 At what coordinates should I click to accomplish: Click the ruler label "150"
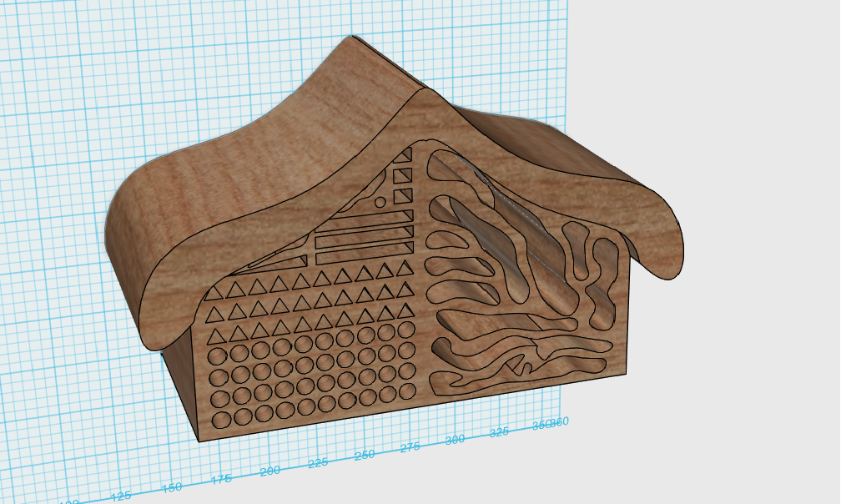(x=172, y=487)
